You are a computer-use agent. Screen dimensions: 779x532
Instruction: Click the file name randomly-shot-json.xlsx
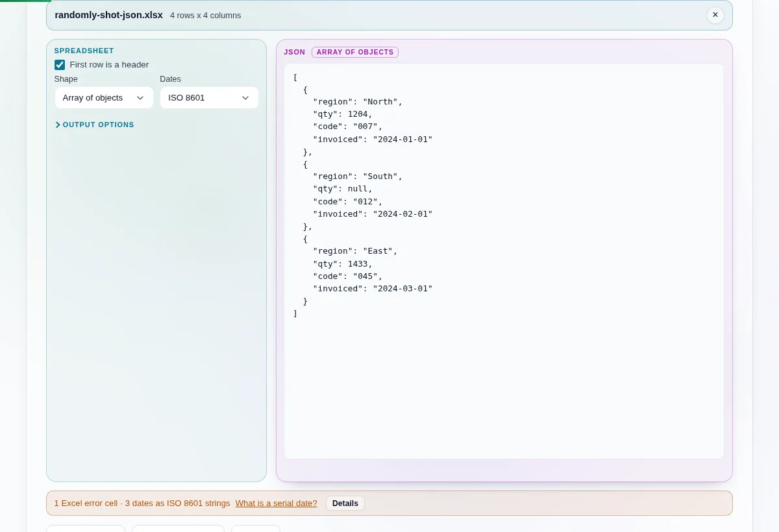pos(109,15)
